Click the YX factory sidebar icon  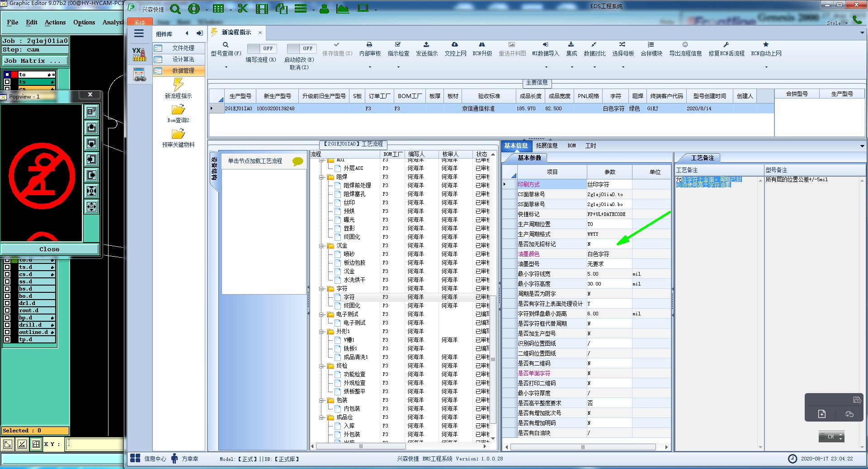(x=139, y=54)
